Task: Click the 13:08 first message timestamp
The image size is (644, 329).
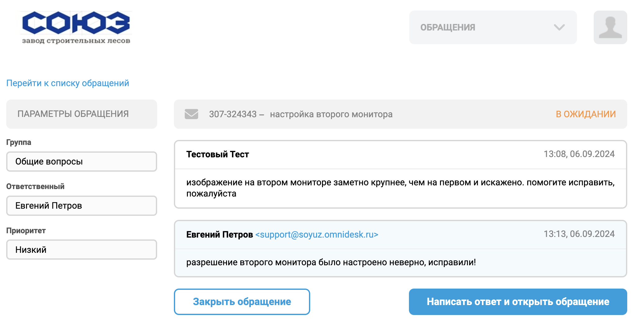Action: (x=579, y=154)
